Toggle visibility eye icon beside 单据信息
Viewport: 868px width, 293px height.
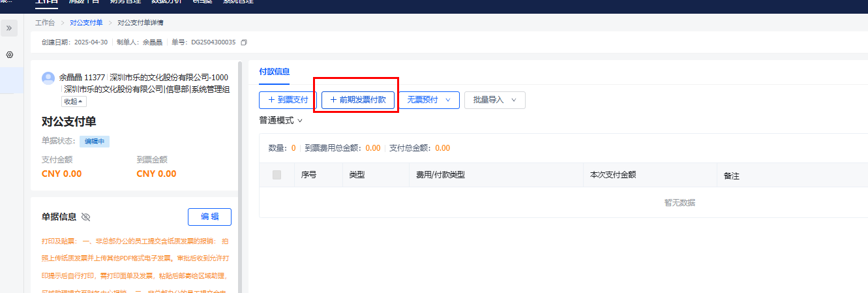coord(86,217)
